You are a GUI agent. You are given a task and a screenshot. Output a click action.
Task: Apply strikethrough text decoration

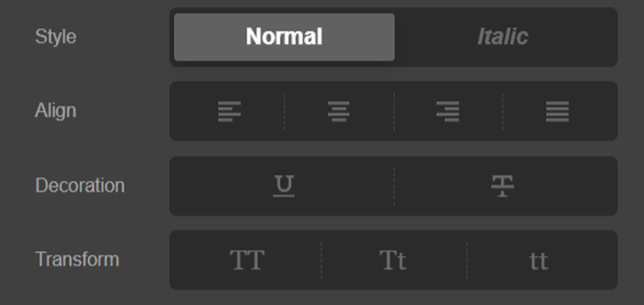pos(503,186)
